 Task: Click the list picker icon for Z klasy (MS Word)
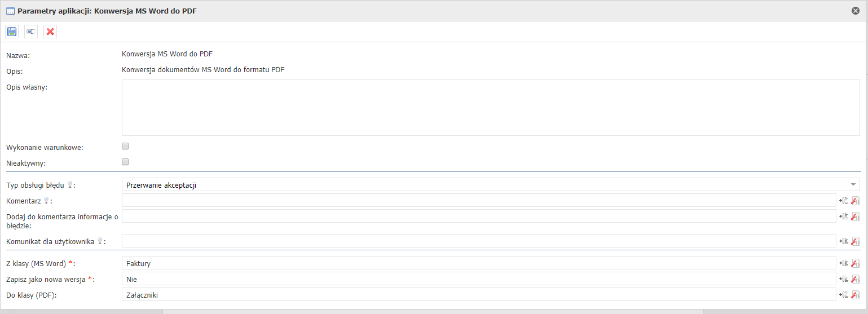pyautogui.click(x=844, y=263)
